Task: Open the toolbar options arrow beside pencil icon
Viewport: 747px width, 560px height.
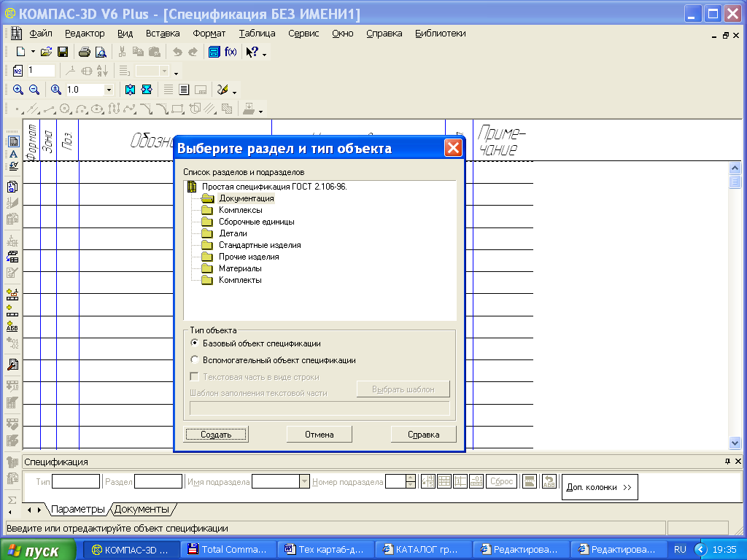Action: [x=234, y=92]
